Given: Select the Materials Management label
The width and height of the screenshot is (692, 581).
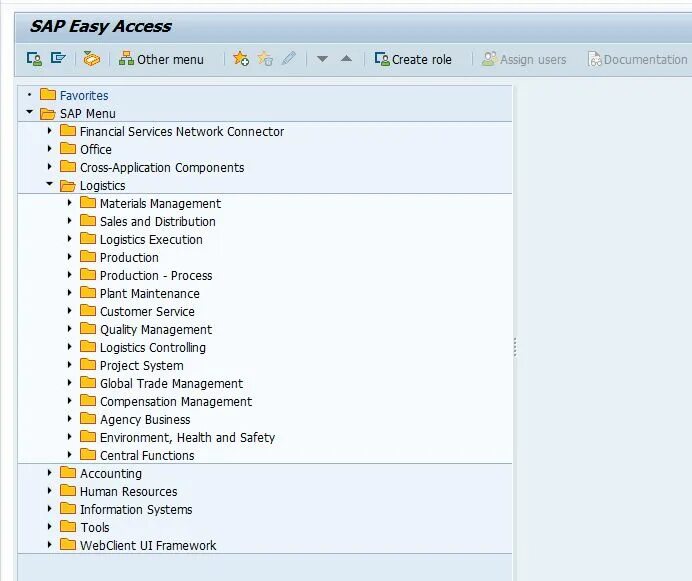Looking at the screenshot, I should 160,204.
